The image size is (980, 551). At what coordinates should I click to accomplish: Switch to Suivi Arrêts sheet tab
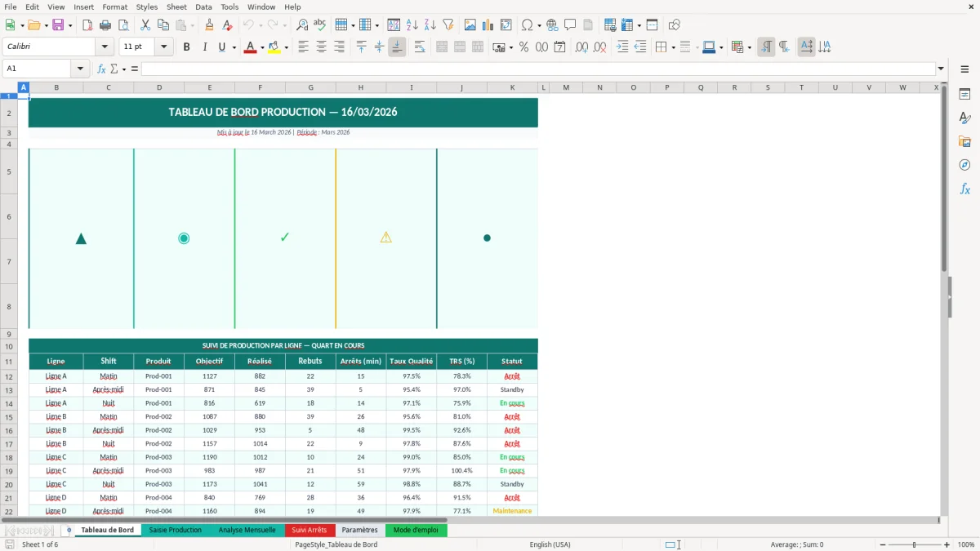[x=309, y=531]
